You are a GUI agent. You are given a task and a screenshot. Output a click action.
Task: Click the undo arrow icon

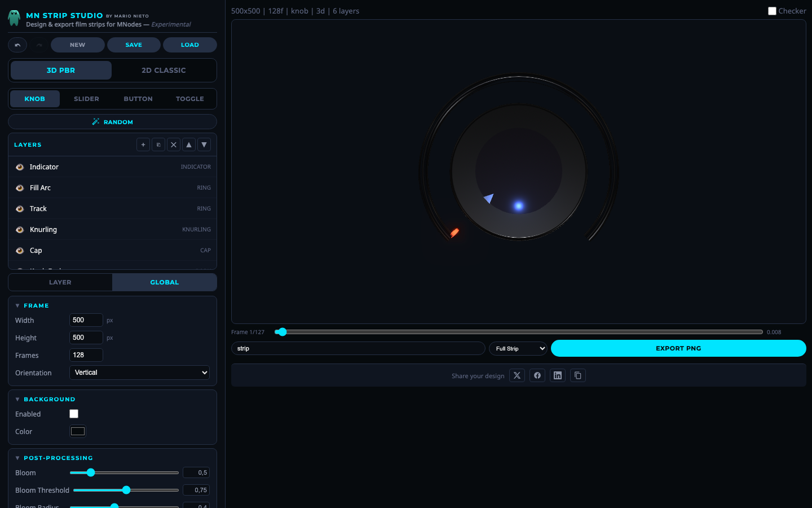pos(17,45)
